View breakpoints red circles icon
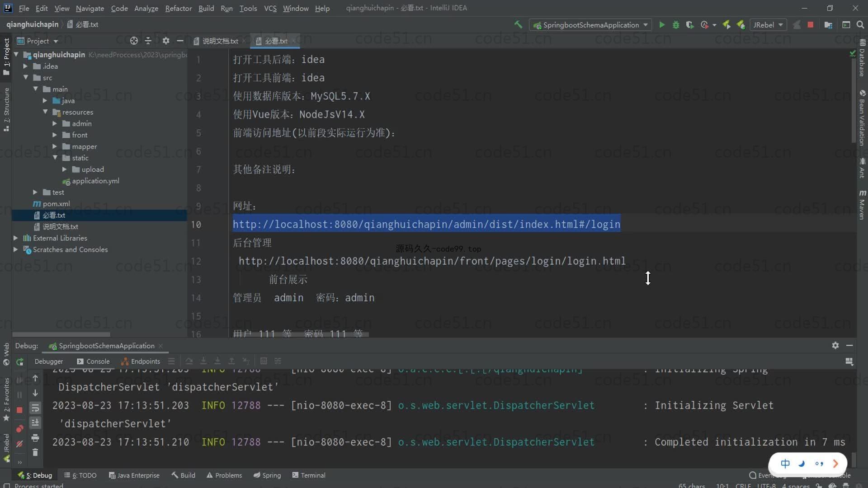Screen dimensions: 868x488 (19, 428)
